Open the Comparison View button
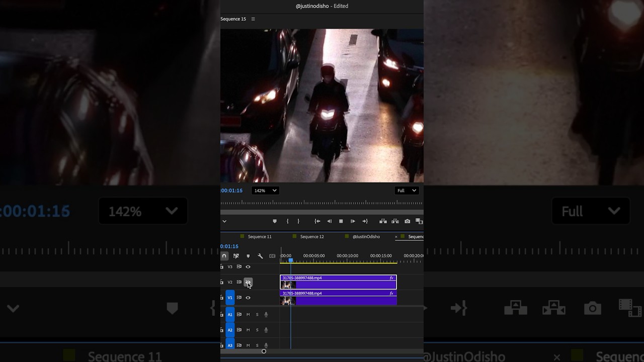Viewport: 644px width, 362px height. coord(419,221)
